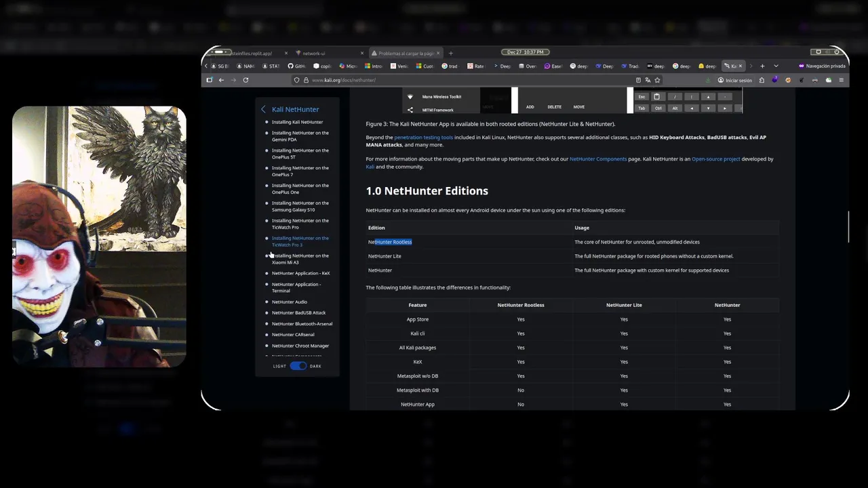Open NetHunter BadUSB Attack sidebar link
Image resolution: width=868 pixels, height=488 pixels.
[x=298, y=312]
